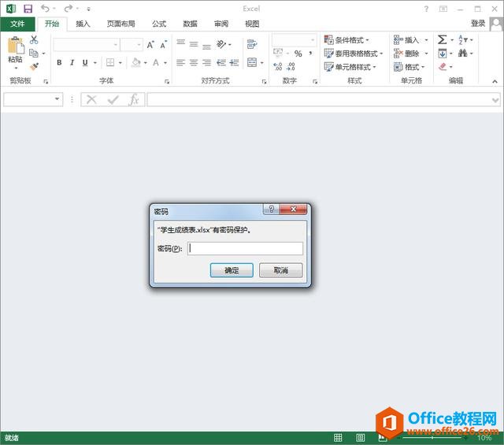Click Center alignment icon

194,62
